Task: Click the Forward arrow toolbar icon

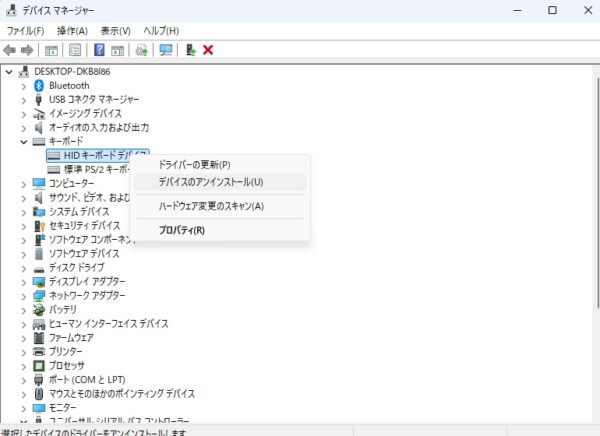Action: 27,50
